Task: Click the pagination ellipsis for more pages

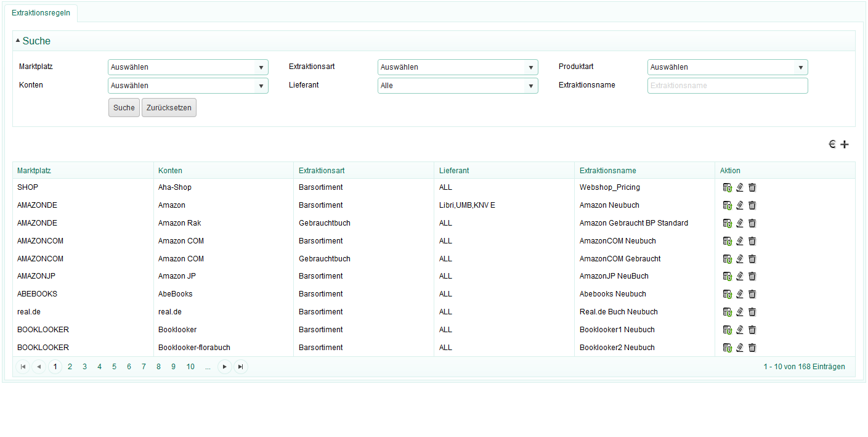Action: 208,367
